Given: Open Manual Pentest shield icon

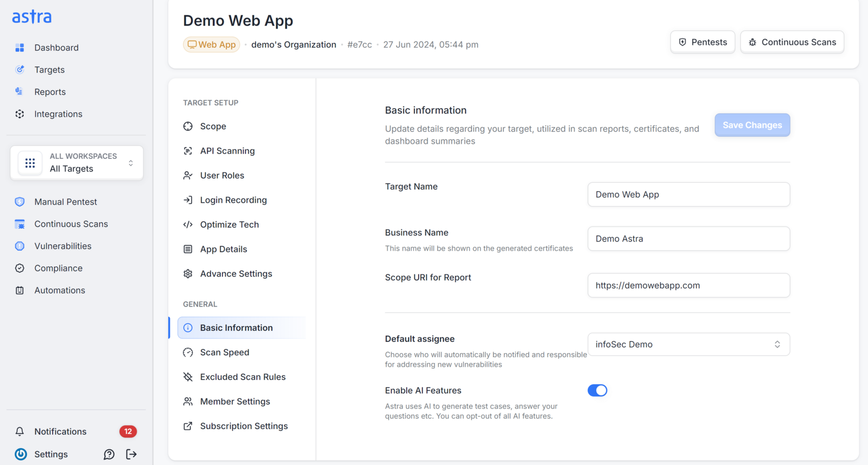Looking at the screenshot, I should (x=20, y=202).
